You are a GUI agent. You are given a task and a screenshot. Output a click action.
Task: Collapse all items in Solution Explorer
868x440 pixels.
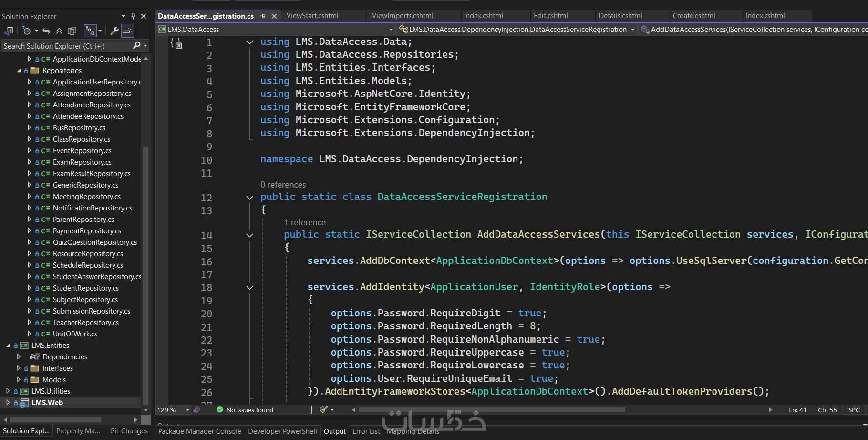[x=59, y=31]
